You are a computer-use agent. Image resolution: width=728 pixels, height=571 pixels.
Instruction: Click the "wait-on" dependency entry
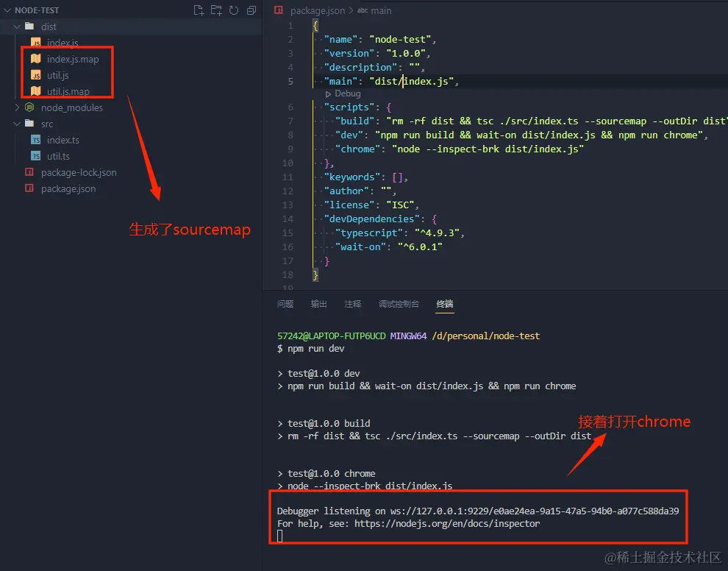[x=388, y=247]
